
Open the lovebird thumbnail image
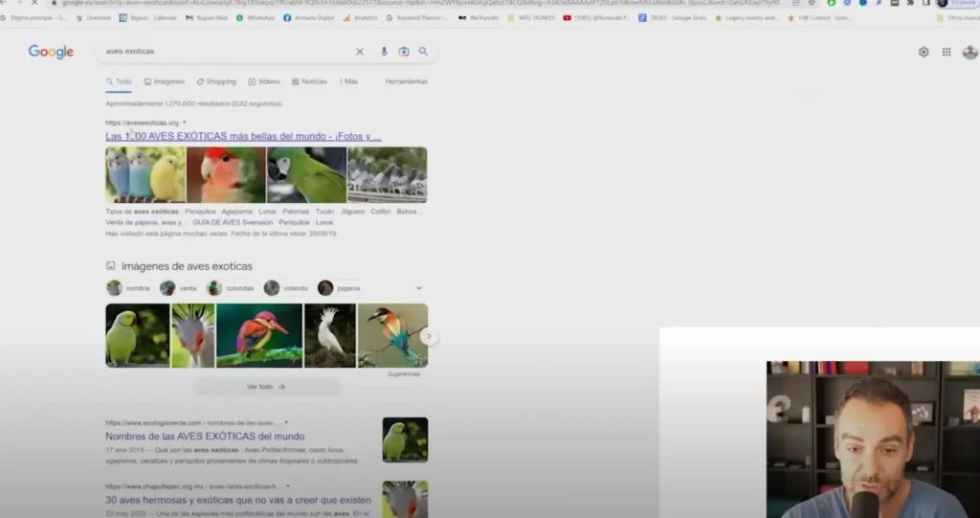[226, 175]
